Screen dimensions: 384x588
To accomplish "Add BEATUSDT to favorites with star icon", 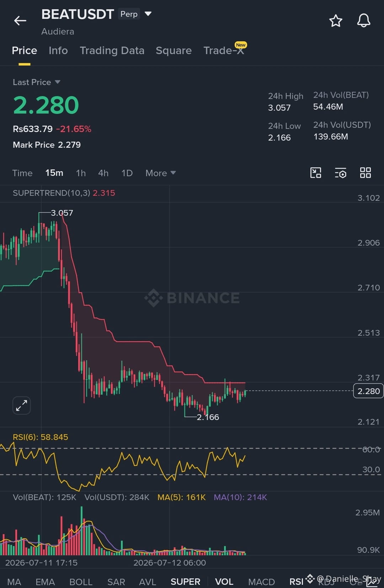I will (x=336, y=21).
